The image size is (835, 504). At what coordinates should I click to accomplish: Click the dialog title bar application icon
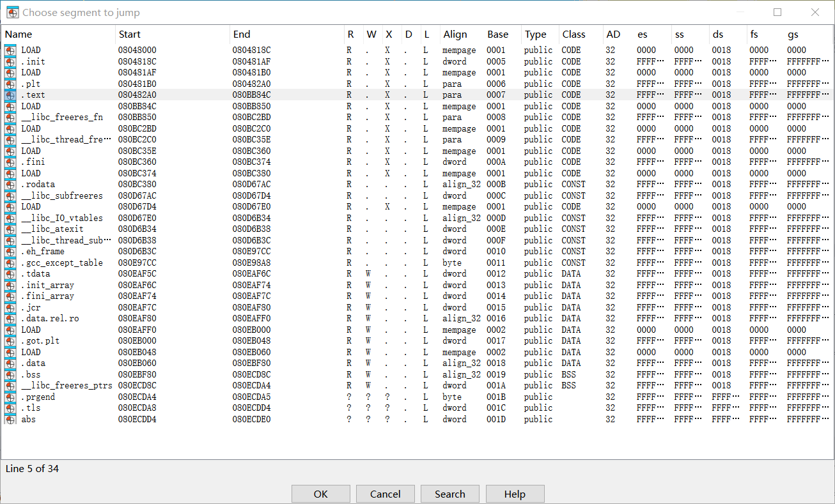tap(12, 12)
